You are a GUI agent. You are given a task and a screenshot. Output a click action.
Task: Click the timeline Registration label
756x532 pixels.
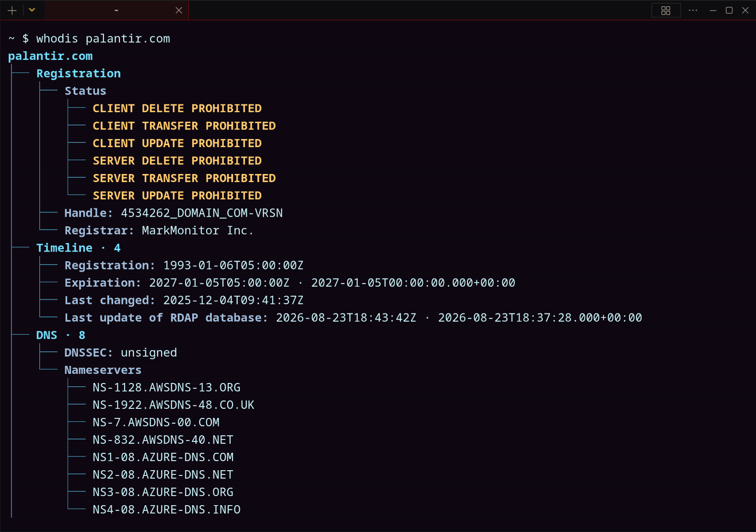(x=110, y=266)
